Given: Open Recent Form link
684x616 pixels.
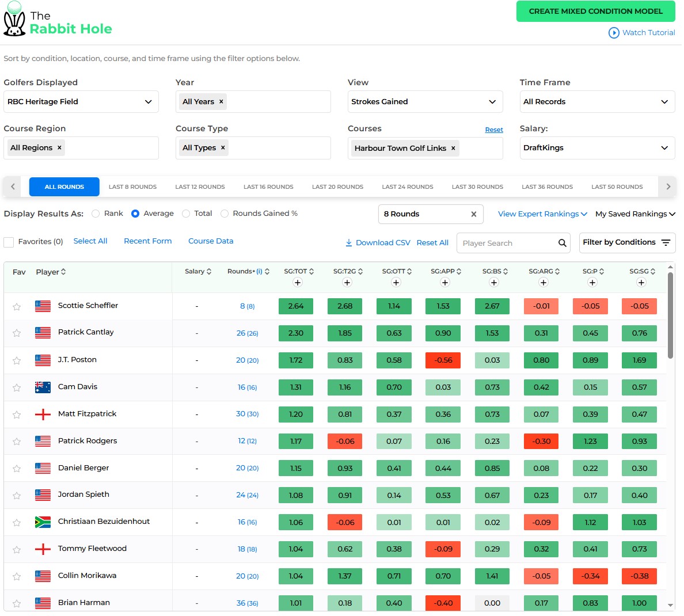Looking at the screenshot, I should [148, 242].
